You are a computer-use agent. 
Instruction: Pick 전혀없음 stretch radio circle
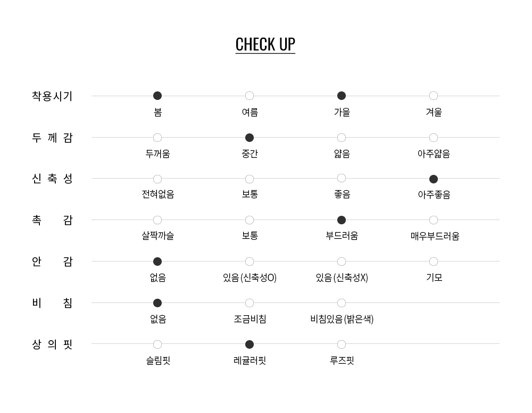tap(157, 179)
